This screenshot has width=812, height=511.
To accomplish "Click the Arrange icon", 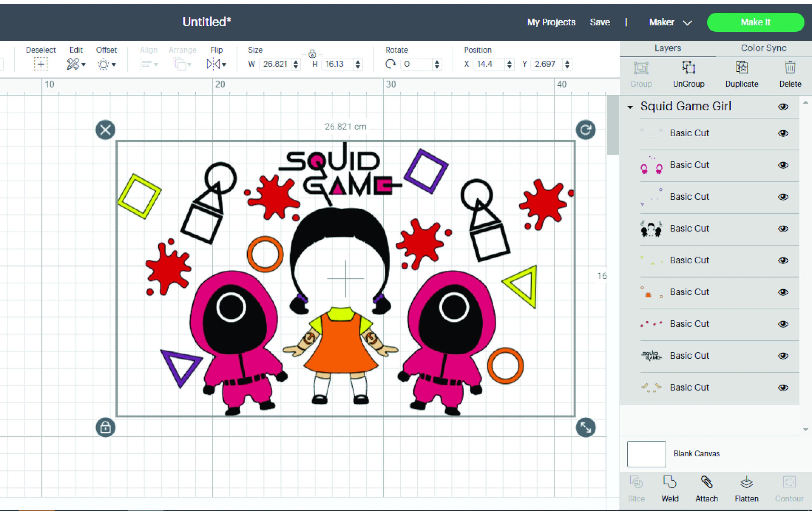I will pyautogui.click(x=180, y=64).
